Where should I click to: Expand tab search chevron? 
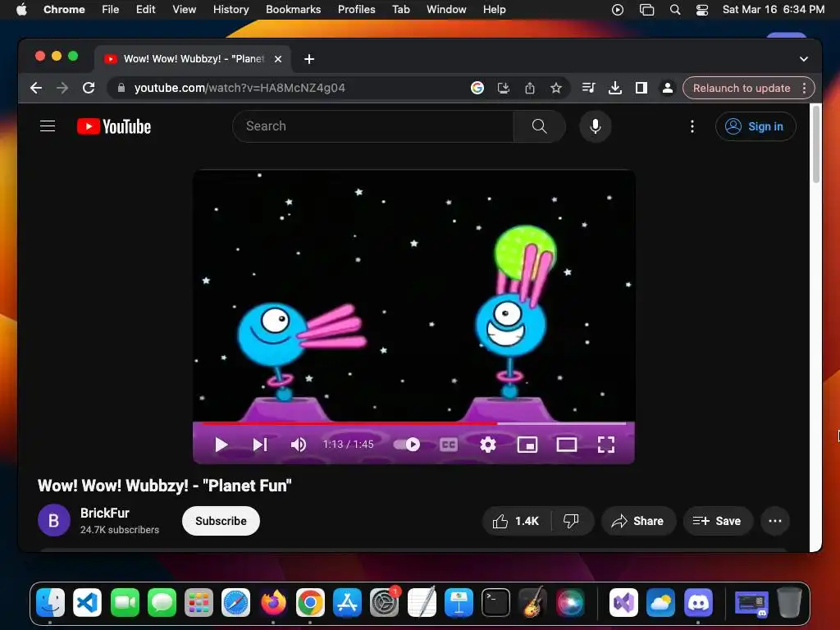[804, 59]
